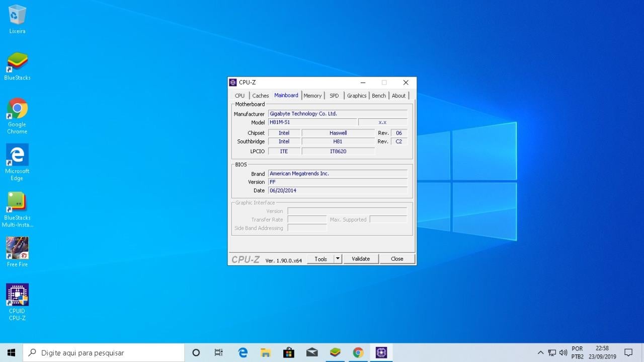Open the Mail app from taskbar
644x362 pixels.
pos(312,352)
